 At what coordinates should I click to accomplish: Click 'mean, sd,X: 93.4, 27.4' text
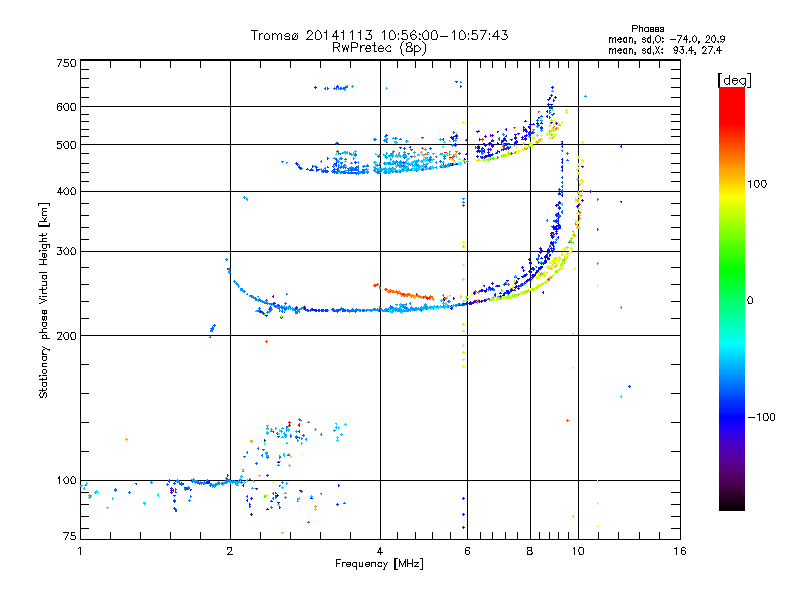[665, 50]
